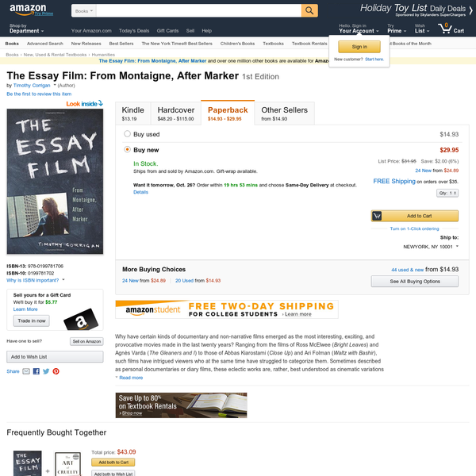Screen dimensions: 476x476
Task: Open the Qty quantity selector
Action: tap(447, 193)
